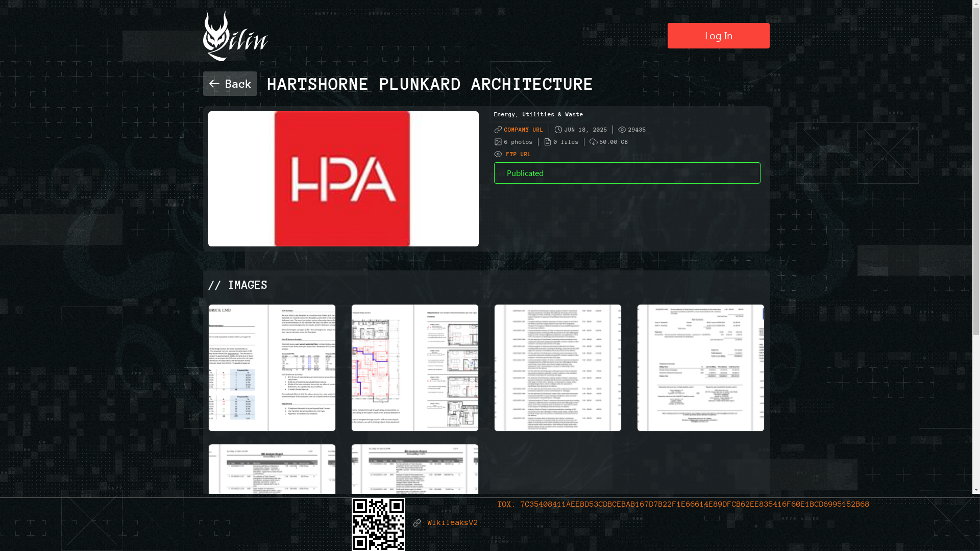Viewport: 980px width, 551px height.
Task: Click the chain link icon beside COMPANY URL
Action: (498, 130)
